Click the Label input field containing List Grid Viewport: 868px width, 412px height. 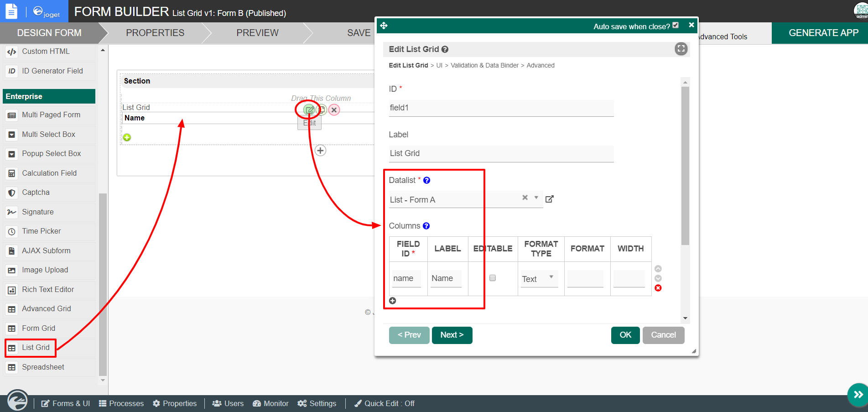coord(500,153)
